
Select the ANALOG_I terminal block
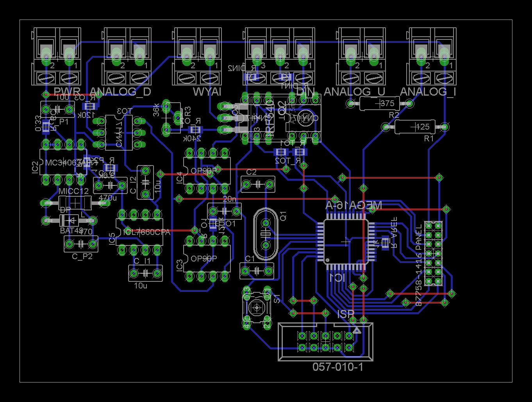(x=432, y=57)
